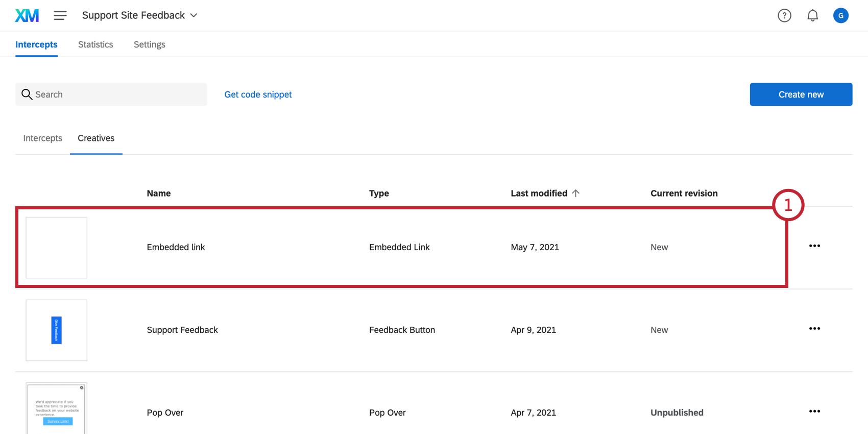Open options menu for Embedded link row
The image size is (868, 434).
pyautogui.click(x=814, y=246)
